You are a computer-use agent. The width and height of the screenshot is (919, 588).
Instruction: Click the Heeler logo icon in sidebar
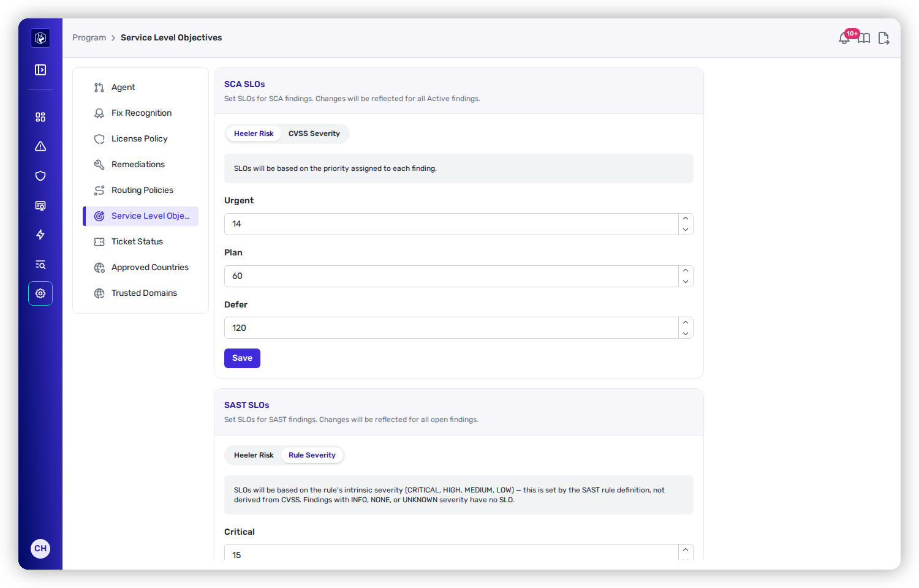[x=40, y=38]
